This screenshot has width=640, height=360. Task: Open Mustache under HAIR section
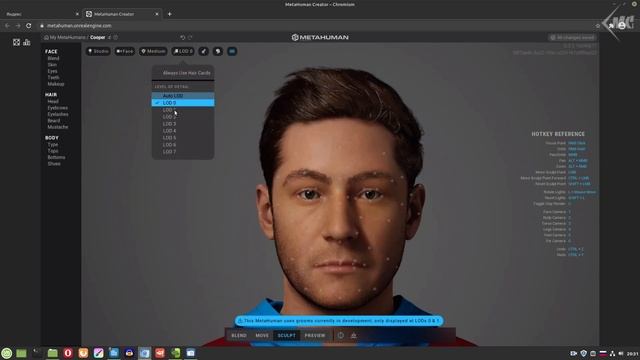pyautogui.click(x=58, y=127)
